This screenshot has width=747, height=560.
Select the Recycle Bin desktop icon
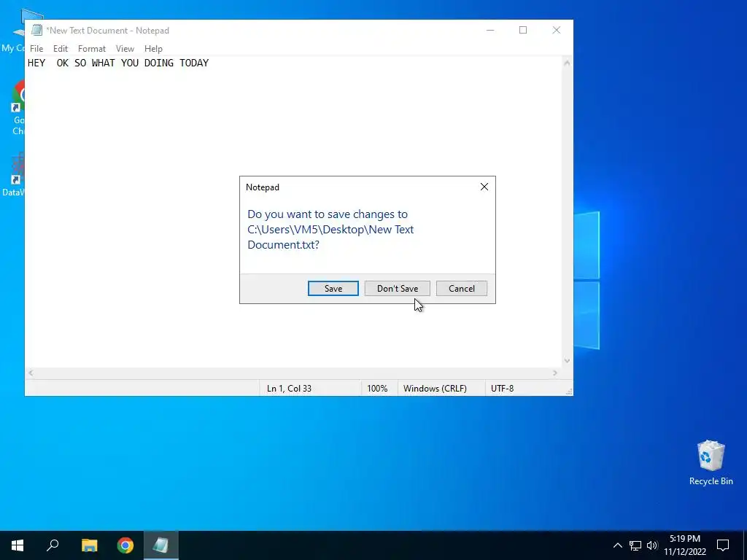pyautogui.click(x=711, y=463)
